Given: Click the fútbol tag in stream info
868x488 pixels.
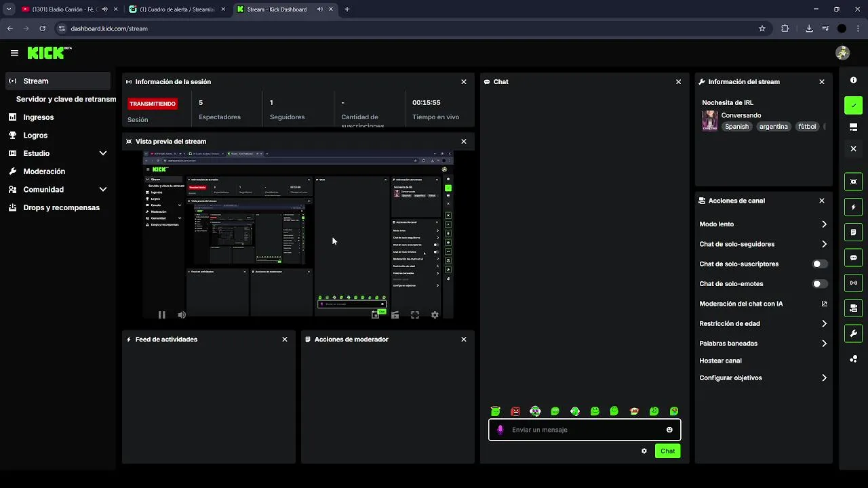Looking at the screenshot, I should pyautogui.click(x=807, y=127).
